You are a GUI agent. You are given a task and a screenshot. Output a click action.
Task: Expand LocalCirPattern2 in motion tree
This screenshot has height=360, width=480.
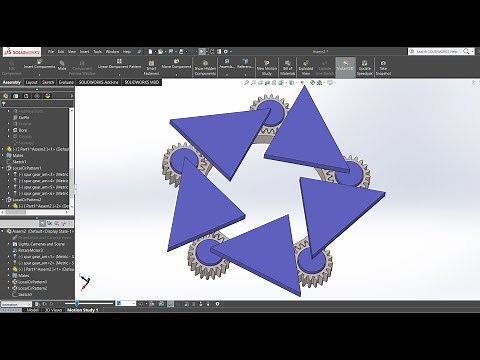pyautogui.click(x=9, y=288)
